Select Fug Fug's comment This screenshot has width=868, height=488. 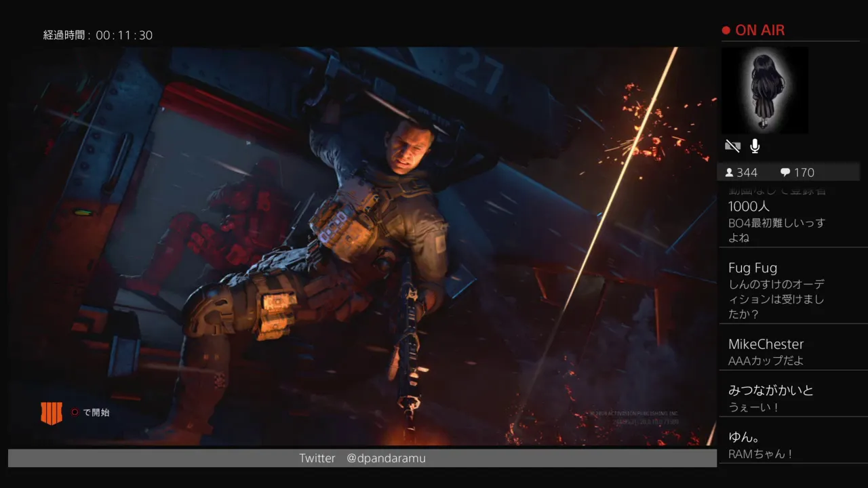[x=793, y=291]
